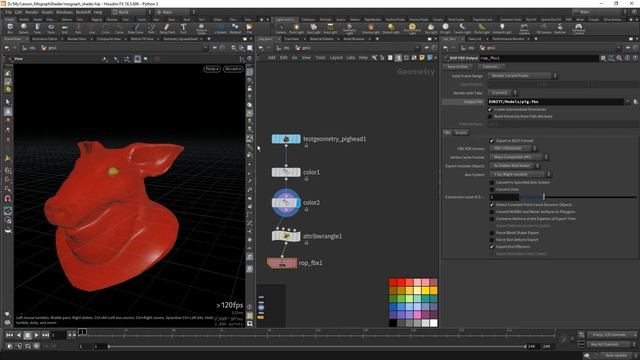Select the Metaball shelf tool

[235, 28]
